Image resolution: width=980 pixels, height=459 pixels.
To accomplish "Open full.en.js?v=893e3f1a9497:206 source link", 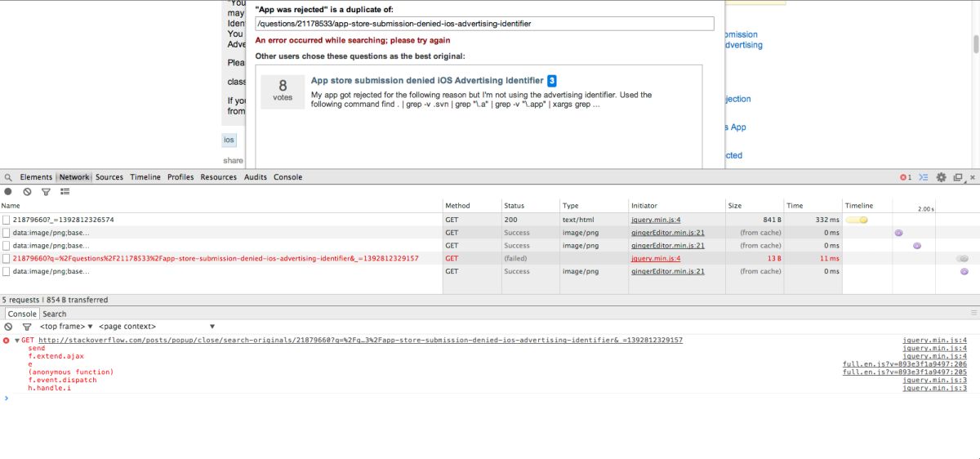I will (x=905, y=364).
